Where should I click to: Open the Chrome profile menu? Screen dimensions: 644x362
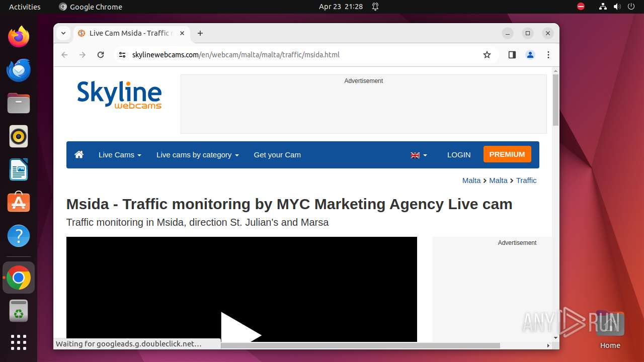530,55
